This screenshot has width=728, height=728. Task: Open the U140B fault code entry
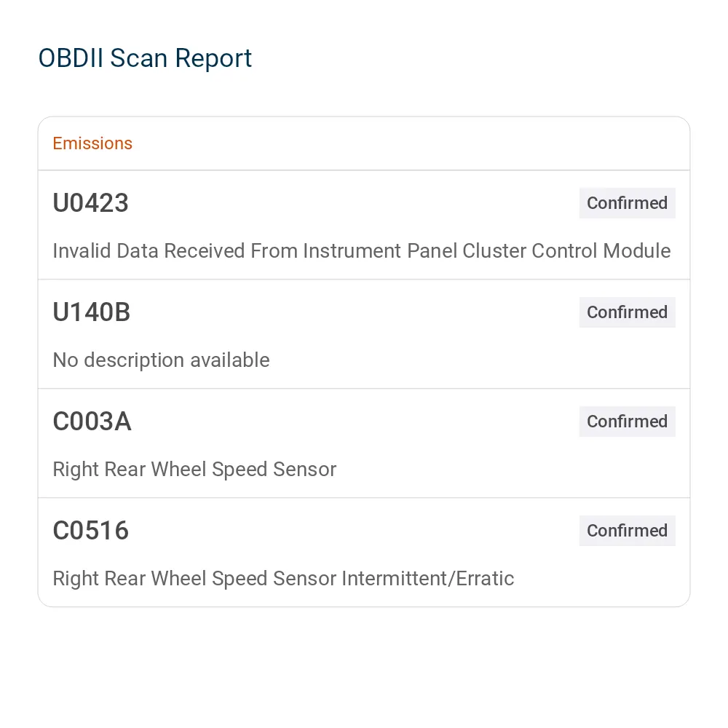[x=92, y=312]
